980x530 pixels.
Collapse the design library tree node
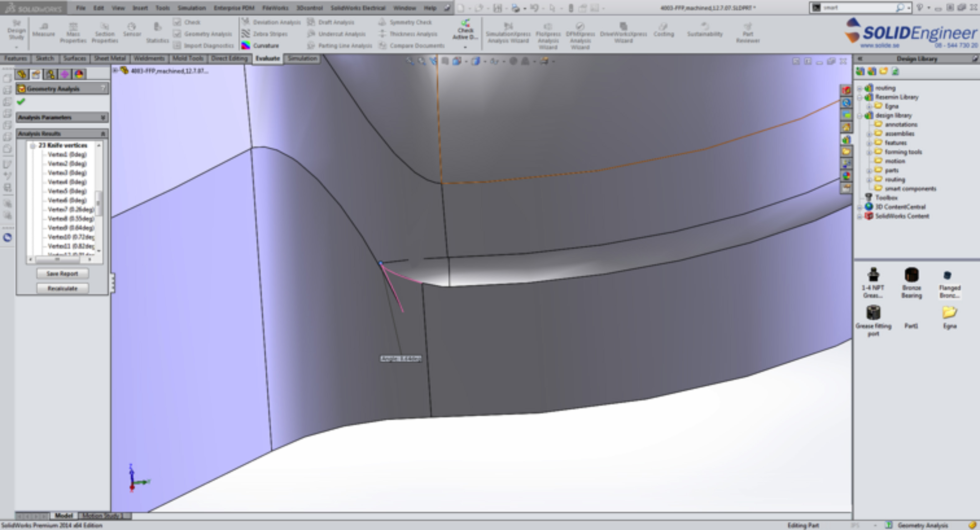(859, 116)
